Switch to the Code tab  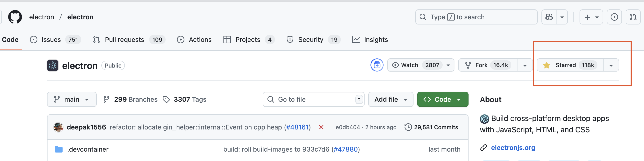10,40
